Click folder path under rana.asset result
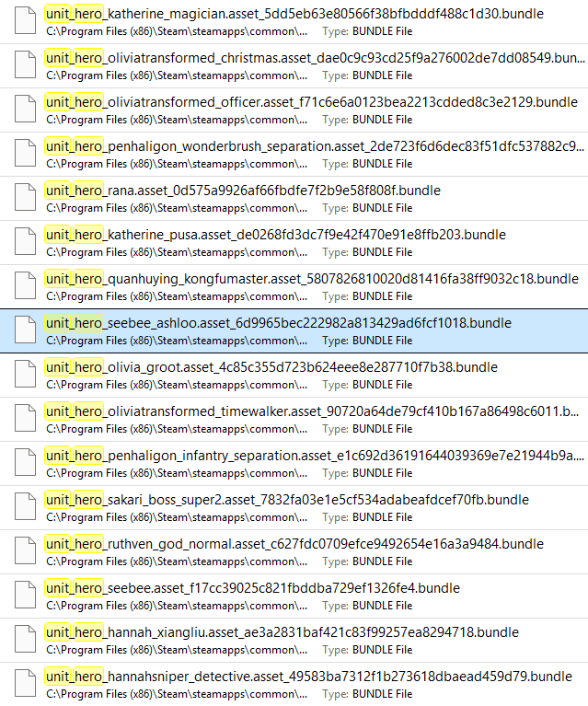588x706 pixels. coord(177,208)
